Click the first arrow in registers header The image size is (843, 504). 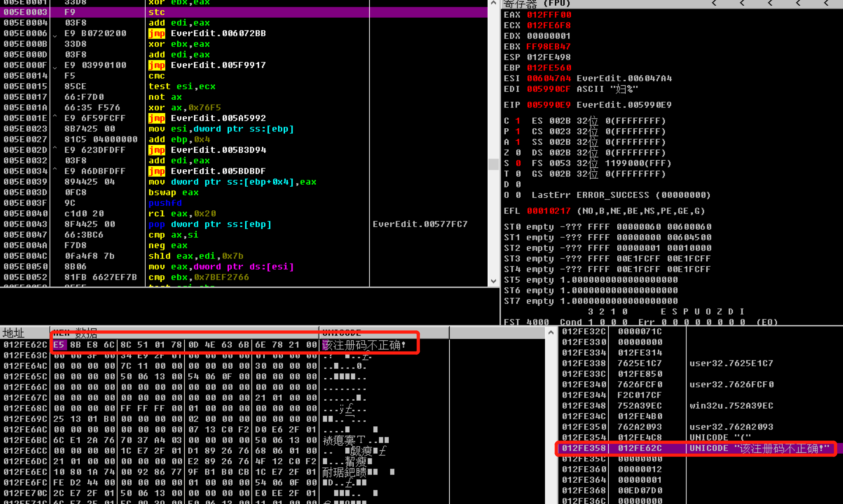[x=714, y=3]
